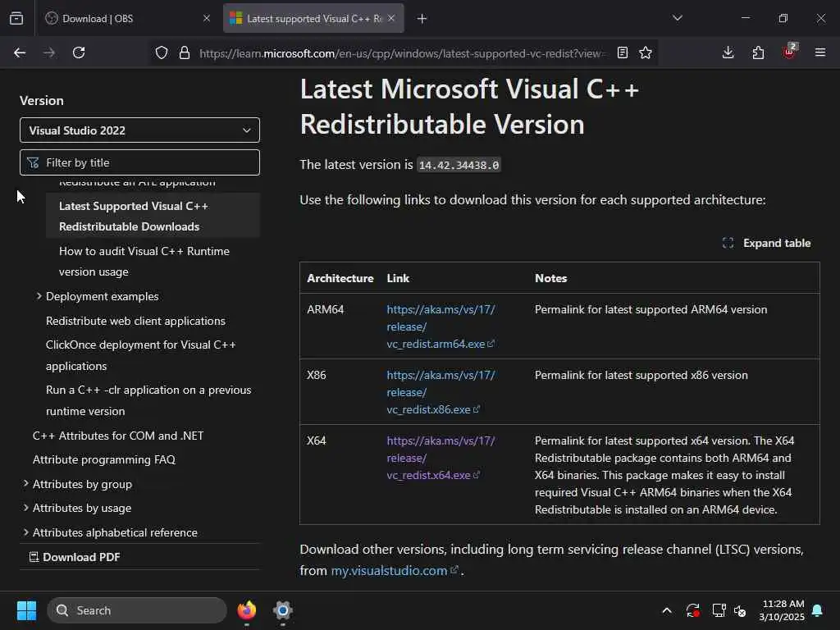Open How to audit Visual C++ Runtime
Image resolution: width=840 pixels, height=630 pixels.
pyautogui.click(x=144, y=262)
